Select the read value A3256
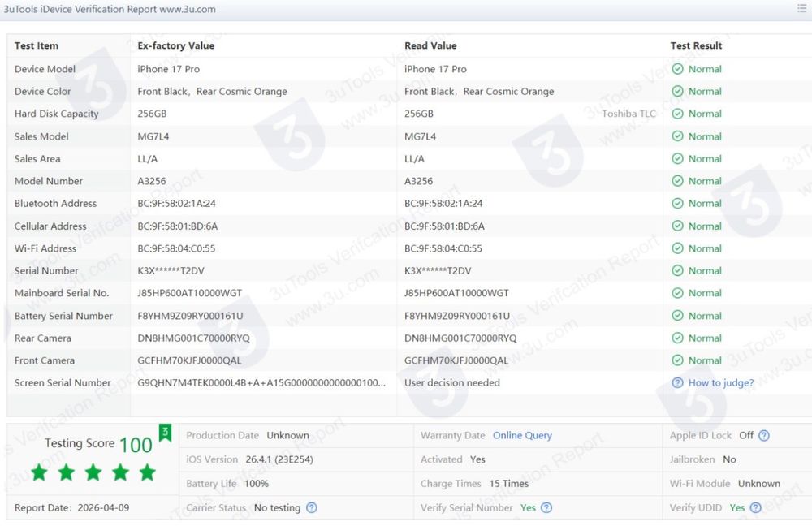This screenshot has height=526, width=812. pyautogui.click(x=418, y=181)
